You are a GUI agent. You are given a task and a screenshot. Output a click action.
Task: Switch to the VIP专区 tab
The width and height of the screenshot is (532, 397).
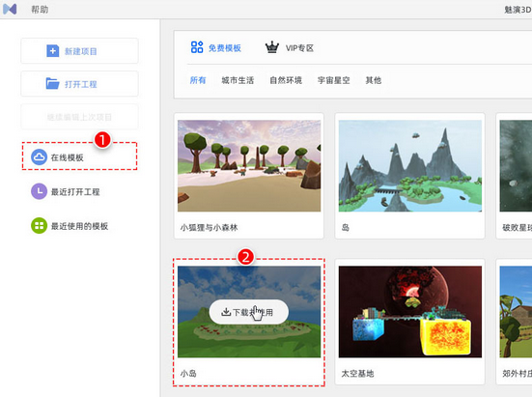tap(290, 48)
